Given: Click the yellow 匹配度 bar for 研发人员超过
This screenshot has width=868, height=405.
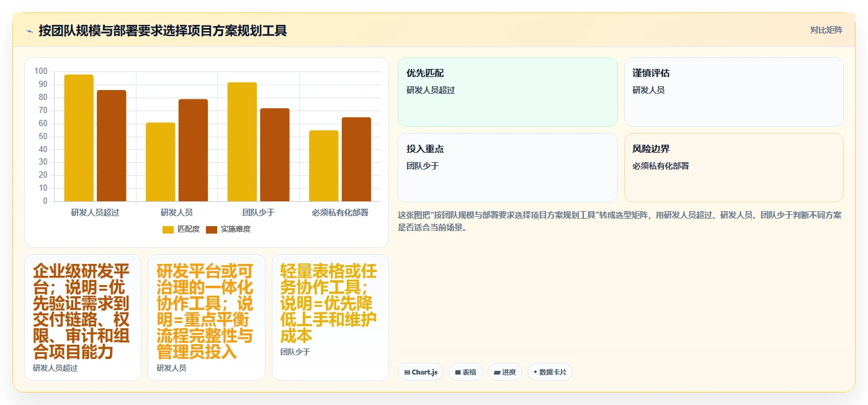Looking at the screenshot, I should (79, 138).
